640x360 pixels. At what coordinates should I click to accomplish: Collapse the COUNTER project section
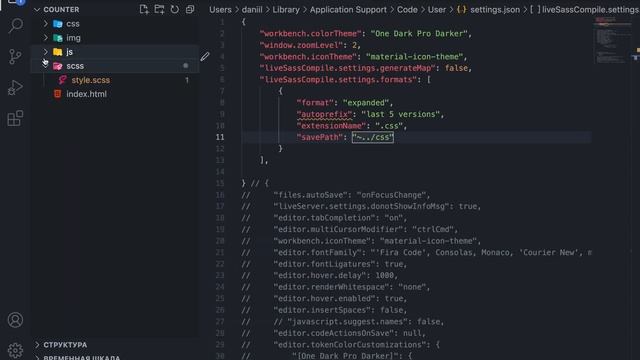coord(37,9)
